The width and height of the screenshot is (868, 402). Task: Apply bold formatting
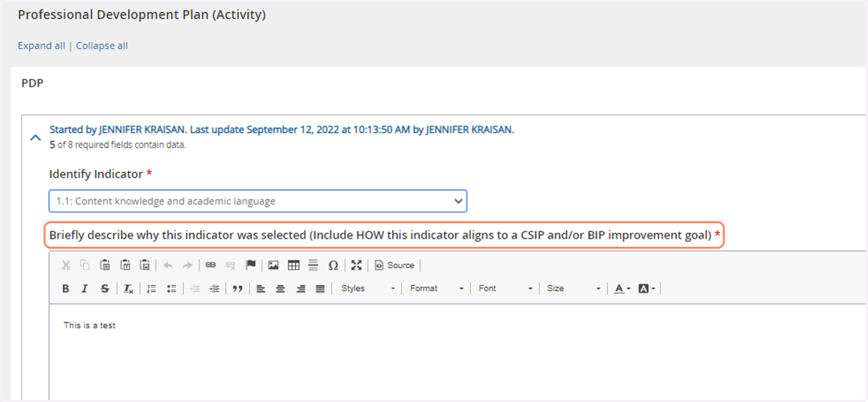(66, 288)
